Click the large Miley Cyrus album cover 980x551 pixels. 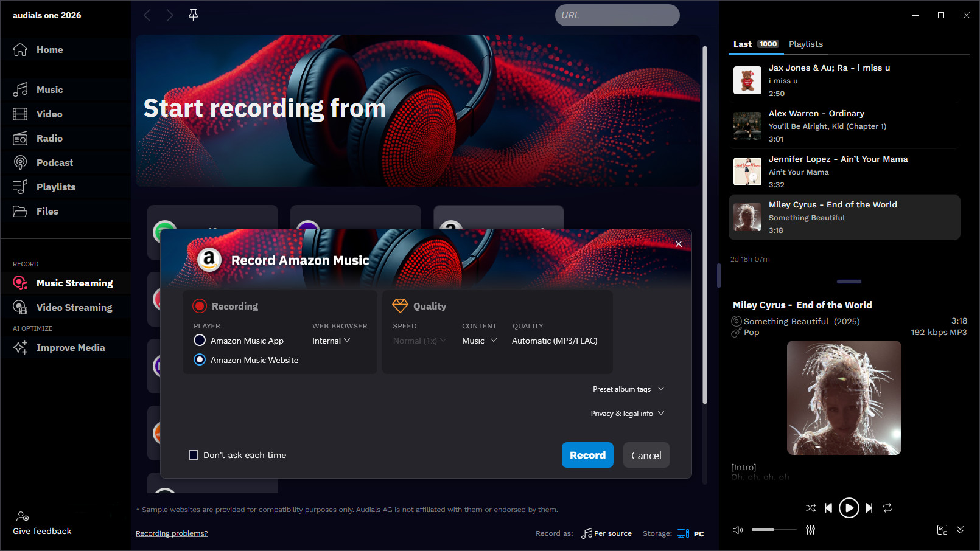(x=844, y=398)
